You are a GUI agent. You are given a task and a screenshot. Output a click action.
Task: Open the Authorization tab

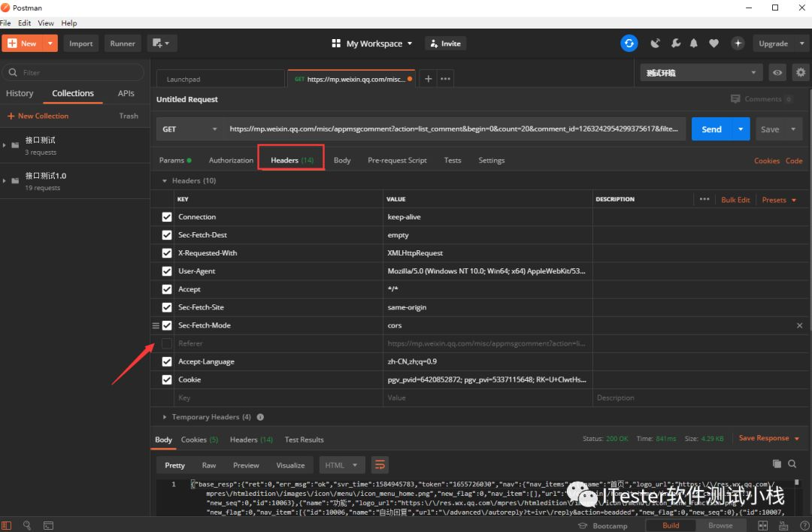pos(231,161)
